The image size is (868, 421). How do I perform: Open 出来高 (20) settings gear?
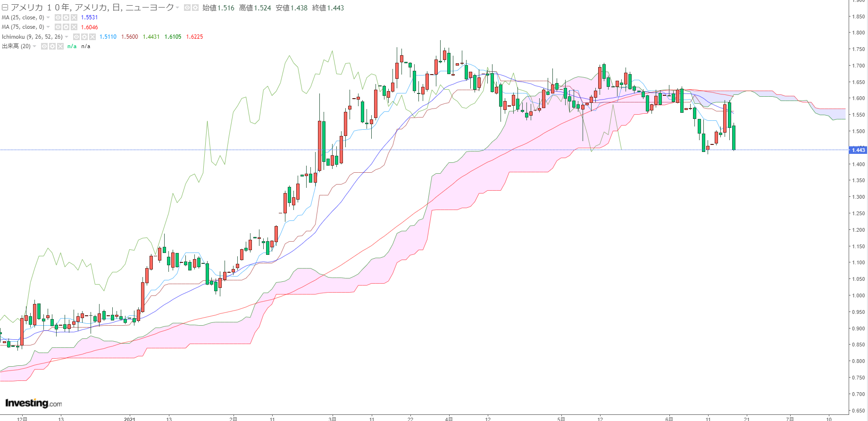point(52,46)
